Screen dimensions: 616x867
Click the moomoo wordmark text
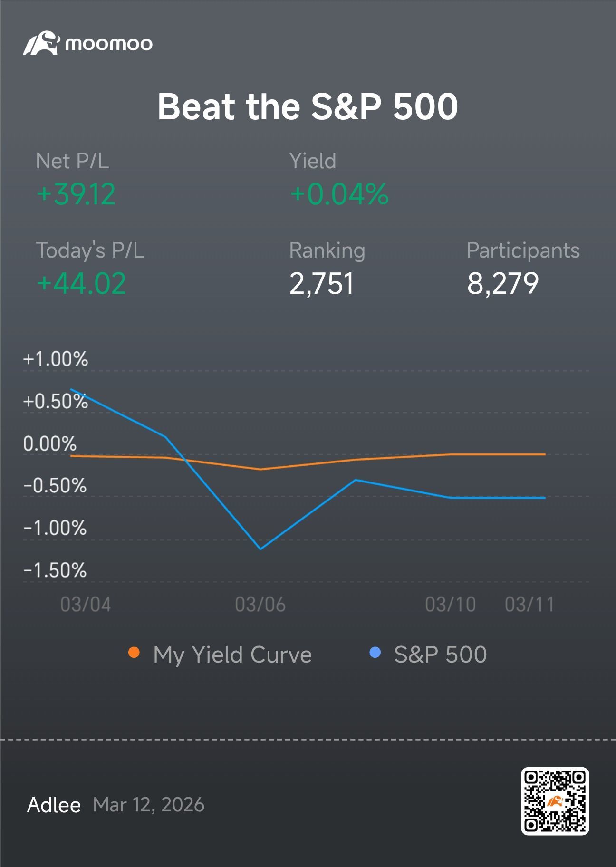tap(109, 44)
